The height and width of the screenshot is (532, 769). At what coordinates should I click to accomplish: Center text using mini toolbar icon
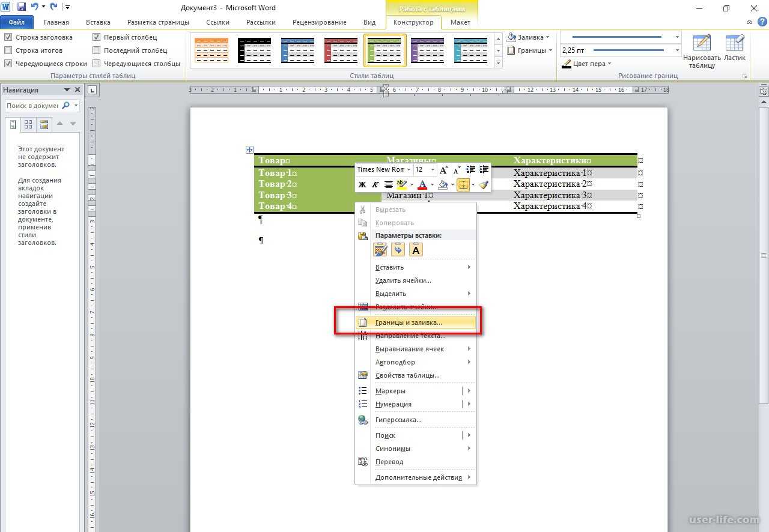tap(389, 185)
